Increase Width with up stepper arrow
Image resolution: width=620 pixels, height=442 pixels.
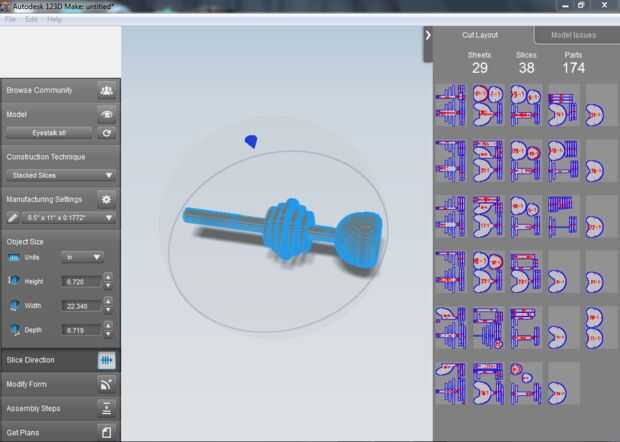(x=108, y=301)
